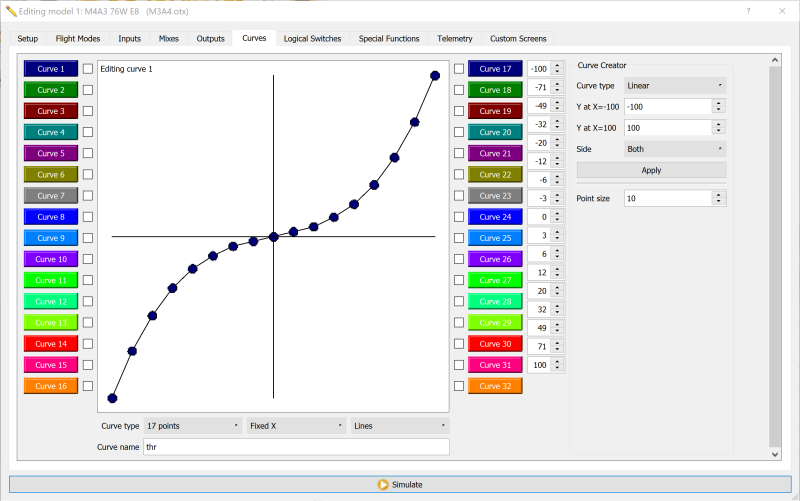Adjust the Y at X=-100 spinner arrows
This screenshot has height=501, width=800.
pos(718,107)
